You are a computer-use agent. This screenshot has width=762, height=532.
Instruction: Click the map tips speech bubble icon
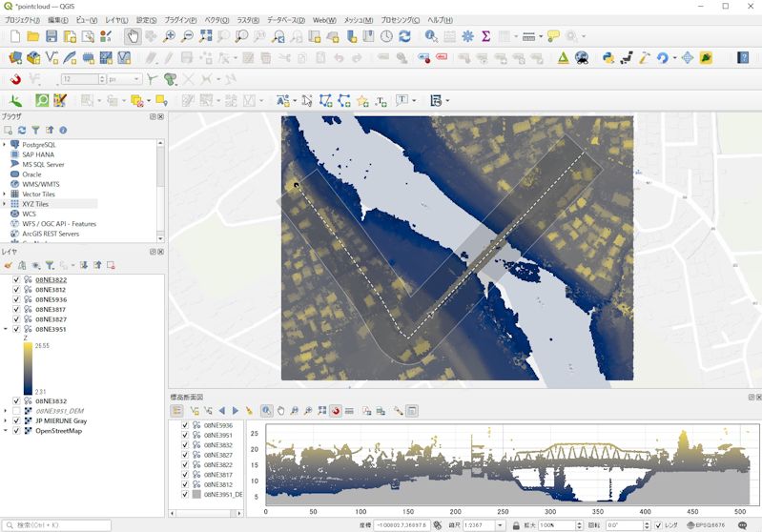click(x=553, y=36)
